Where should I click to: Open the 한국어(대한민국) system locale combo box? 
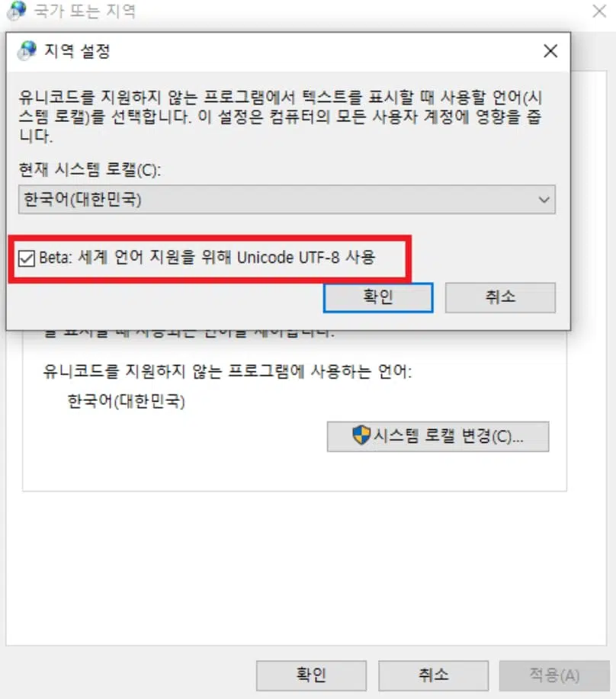(287, 199)
